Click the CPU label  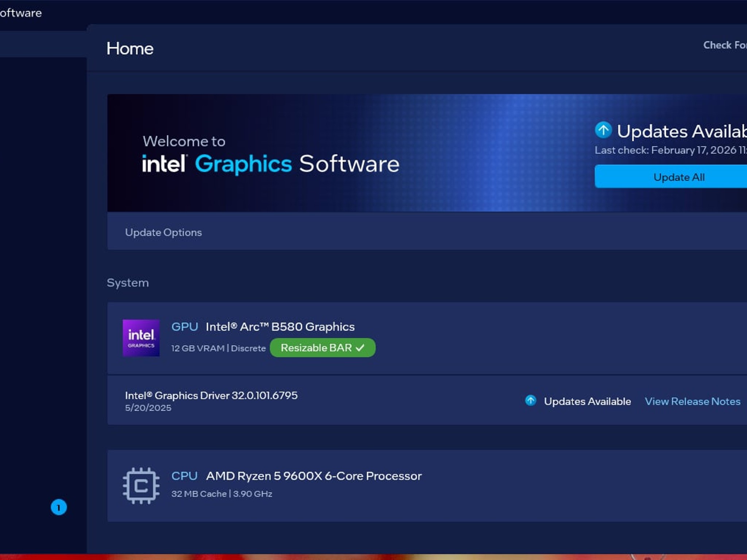185,476
